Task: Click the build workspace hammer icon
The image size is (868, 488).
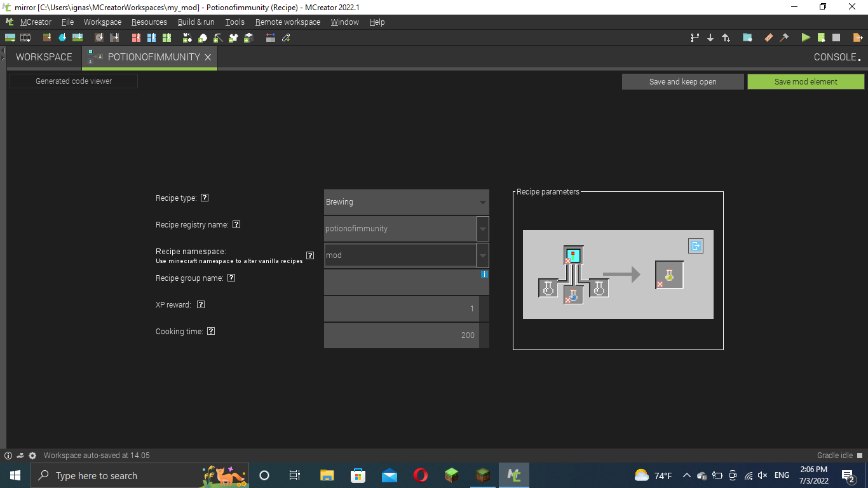Action: (x=785, y=37)
